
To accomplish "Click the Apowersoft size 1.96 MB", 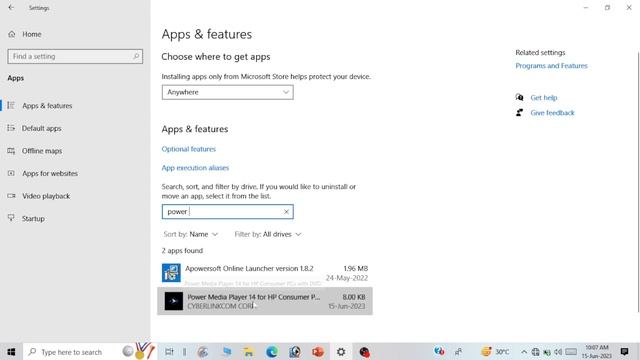I will point(356,268).
